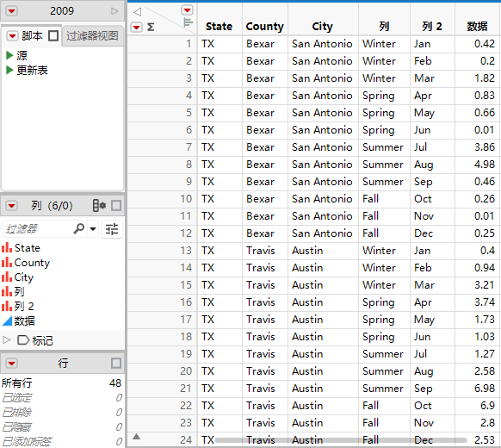Expand the 标记 section
The image size is (501, 448).
coord(6,340)
